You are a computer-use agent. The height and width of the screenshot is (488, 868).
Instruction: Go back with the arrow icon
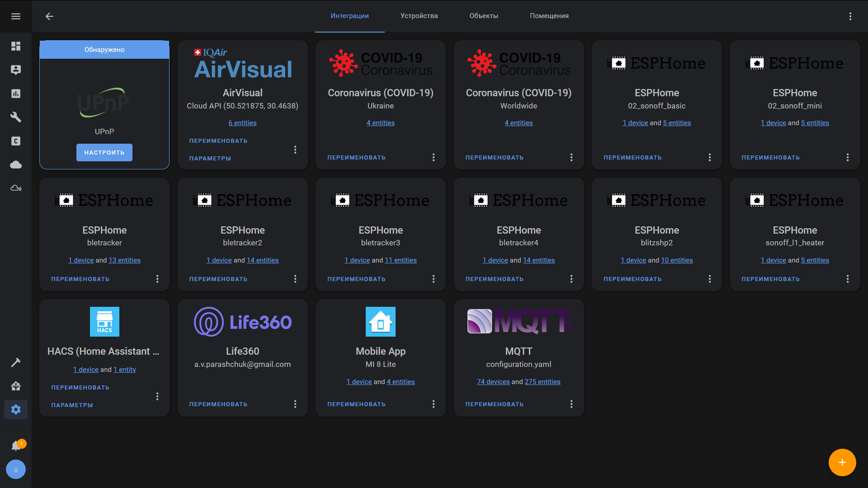(49, 16)
